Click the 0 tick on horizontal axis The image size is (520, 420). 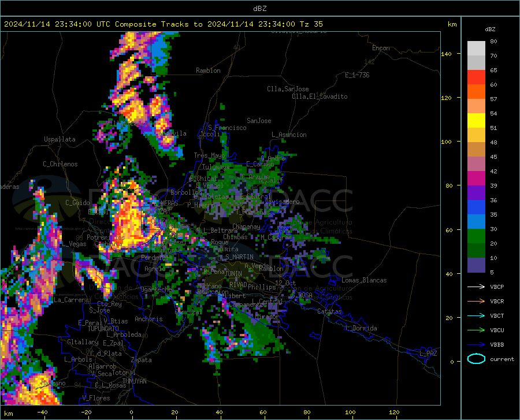tap(132, 412)
